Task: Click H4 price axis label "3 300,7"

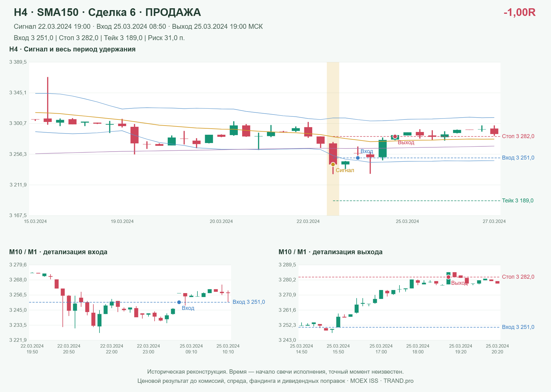Action: click(x=18, y=123)
